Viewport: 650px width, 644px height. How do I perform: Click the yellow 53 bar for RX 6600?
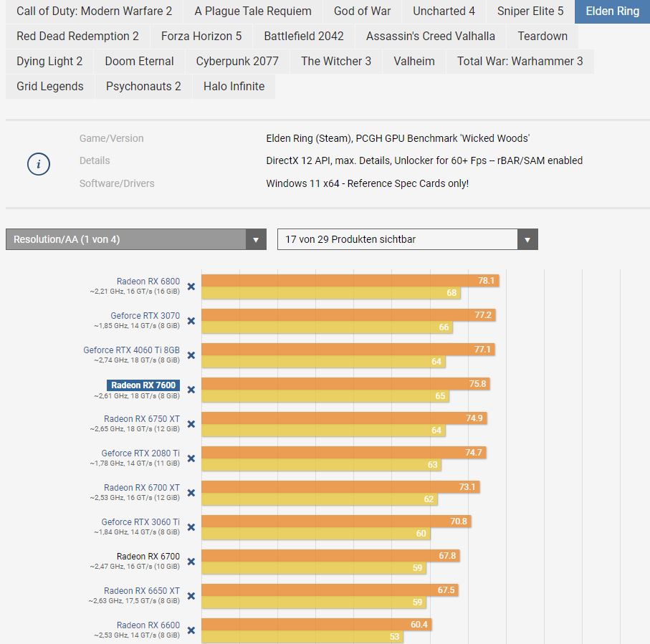(302, 637)
